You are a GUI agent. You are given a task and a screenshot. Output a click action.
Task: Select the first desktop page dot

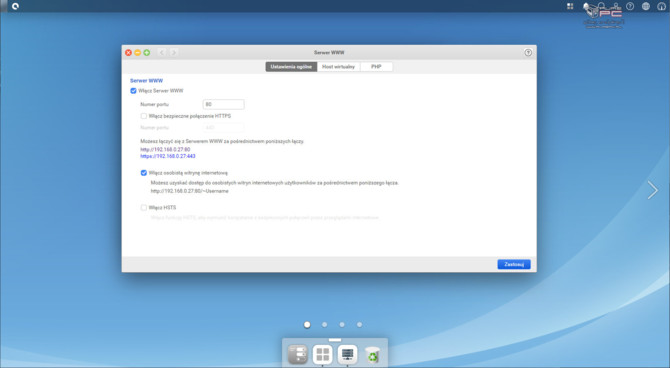coord(307,325)
